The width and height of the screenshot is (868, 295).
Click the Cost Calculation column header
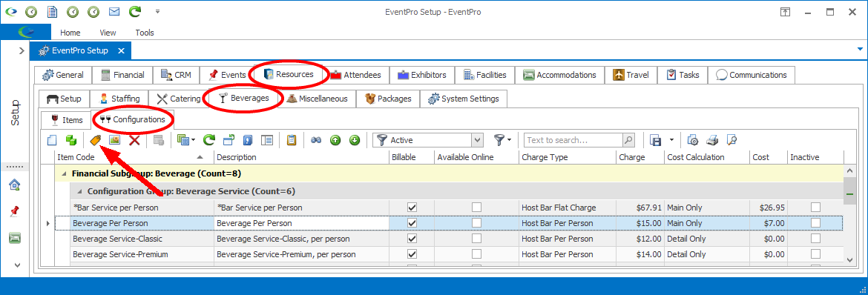click(x=706, y=157)
